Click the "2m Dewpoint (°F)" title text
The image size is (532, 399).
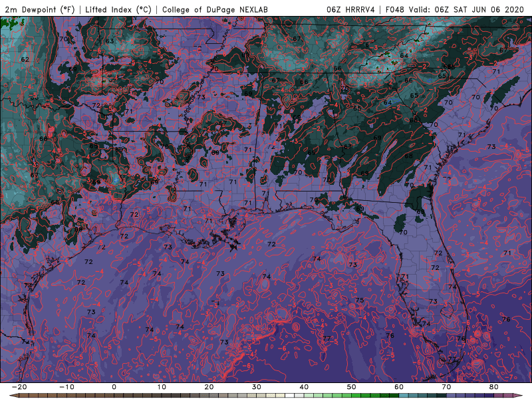pyautogui.click(x=40, y=9)
